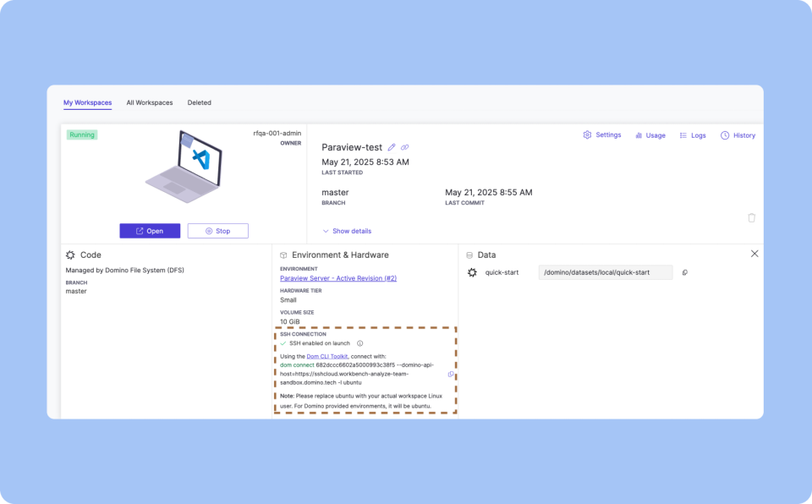Click the master branch value in header
This screenshot has height=504, width=812.
(x=335, y=193)
